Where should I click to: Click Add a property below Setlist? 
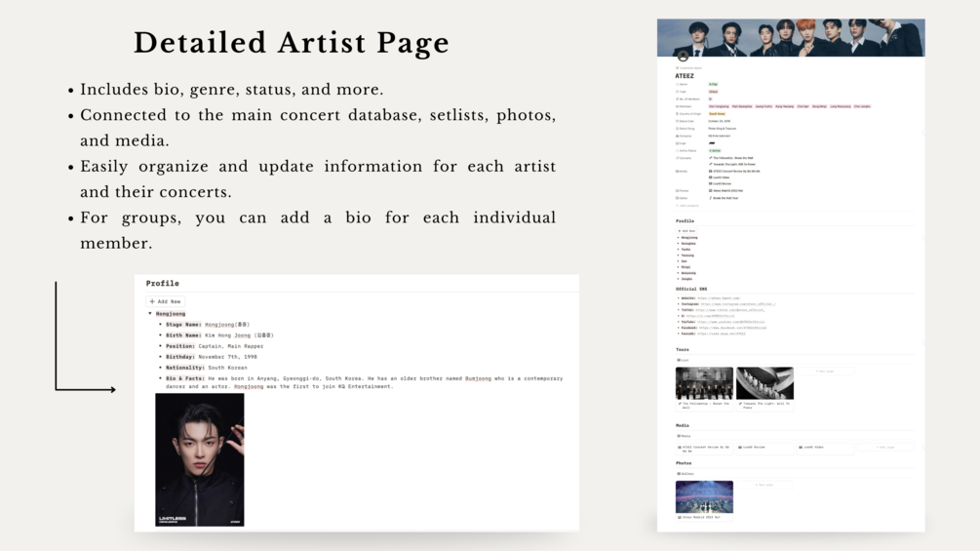(x=687, y=206)
